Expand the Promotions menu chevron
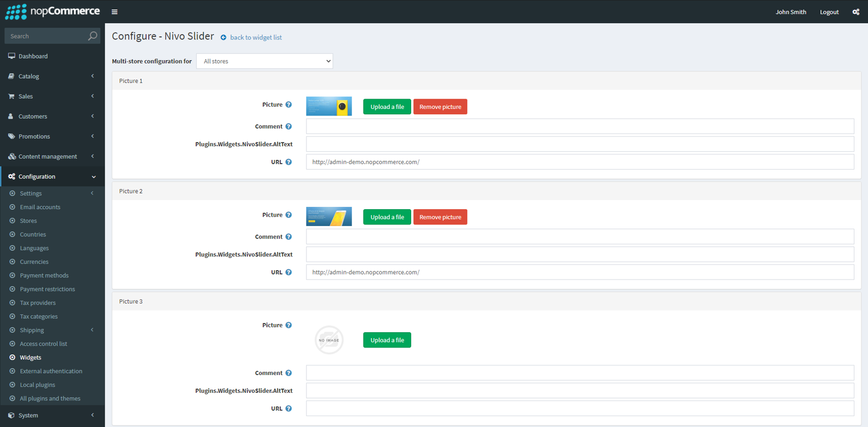The image size is (868, 427). coord(93,137)
